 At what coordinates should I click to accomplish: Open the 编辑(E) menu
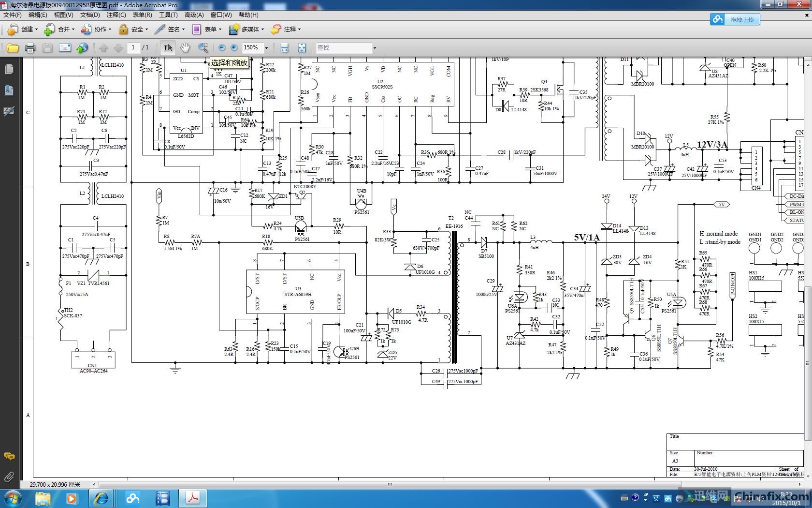[38, 15]
